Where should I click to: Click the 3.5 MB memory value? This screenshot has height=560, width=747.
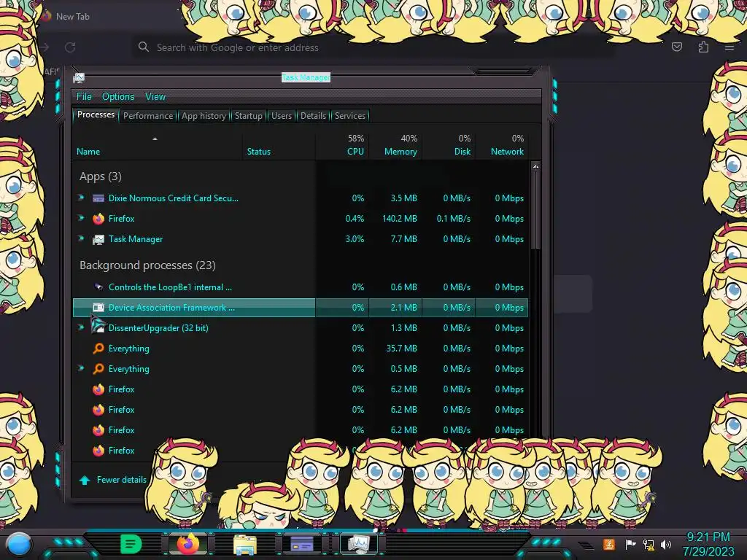[x=404, y=198]
